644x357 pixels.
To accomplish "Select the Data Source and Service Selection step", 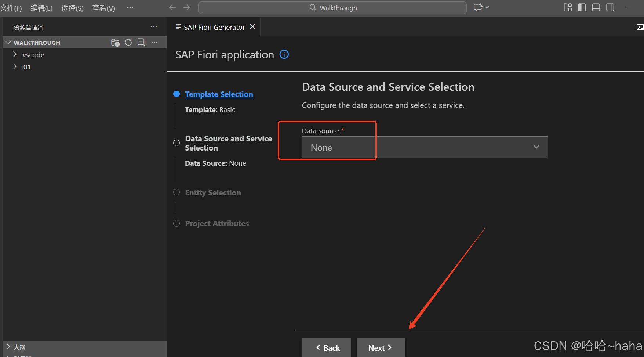I will [228, 143].
